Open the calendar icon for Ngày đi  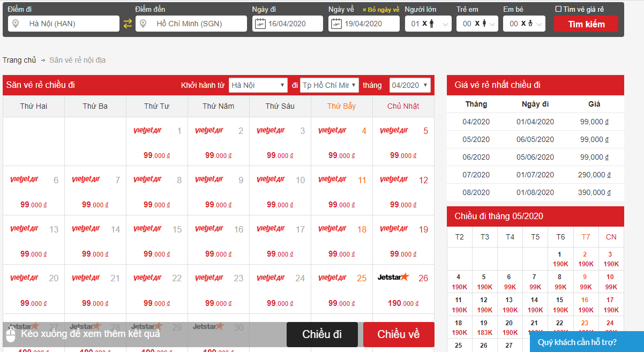(x=260, y=24)
